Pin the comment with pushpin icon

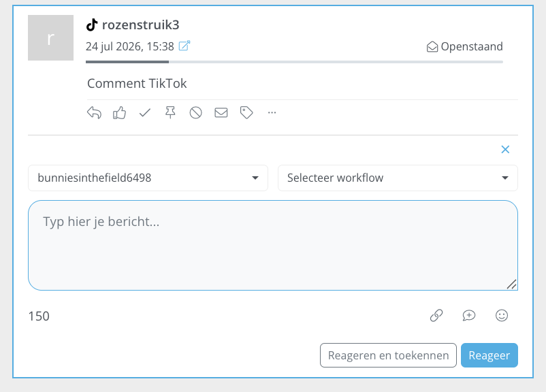tap(170, 113)
